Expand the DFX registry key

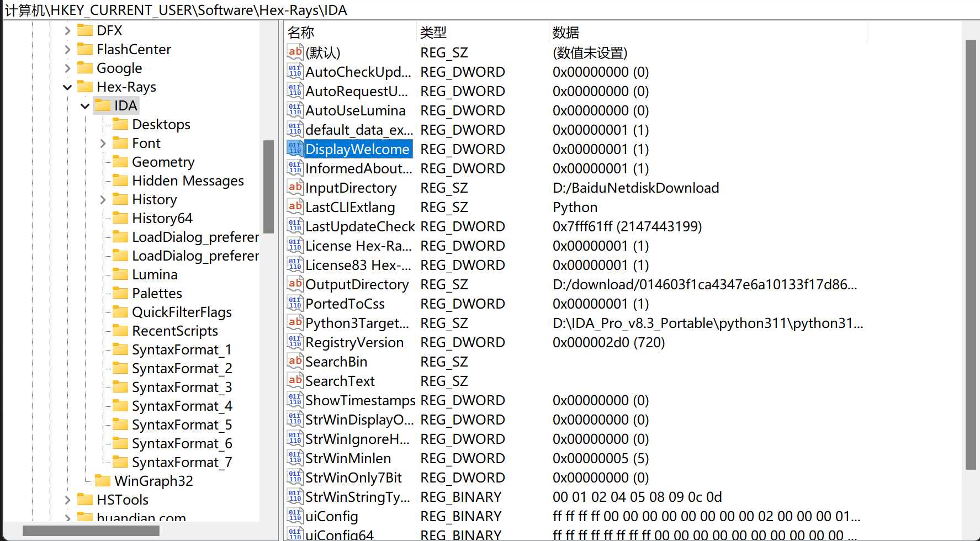coord(67,30)
